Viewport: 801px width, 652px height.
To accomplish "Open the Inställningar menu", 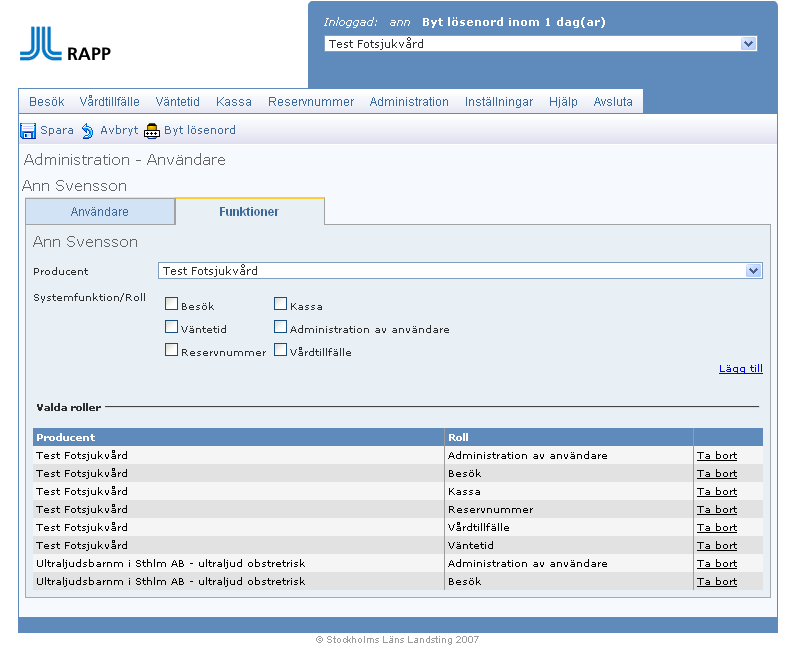I will [499, 102].
